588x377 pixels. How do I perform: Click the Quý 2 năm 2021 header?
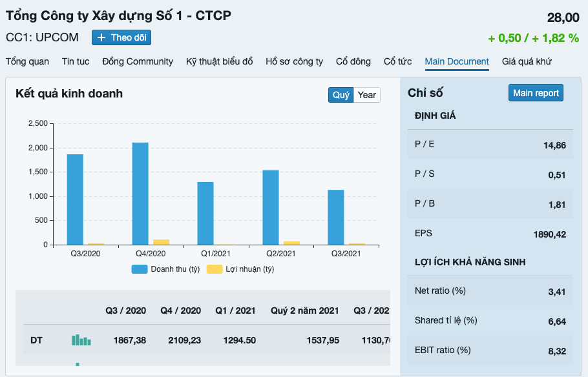(305, 311)
